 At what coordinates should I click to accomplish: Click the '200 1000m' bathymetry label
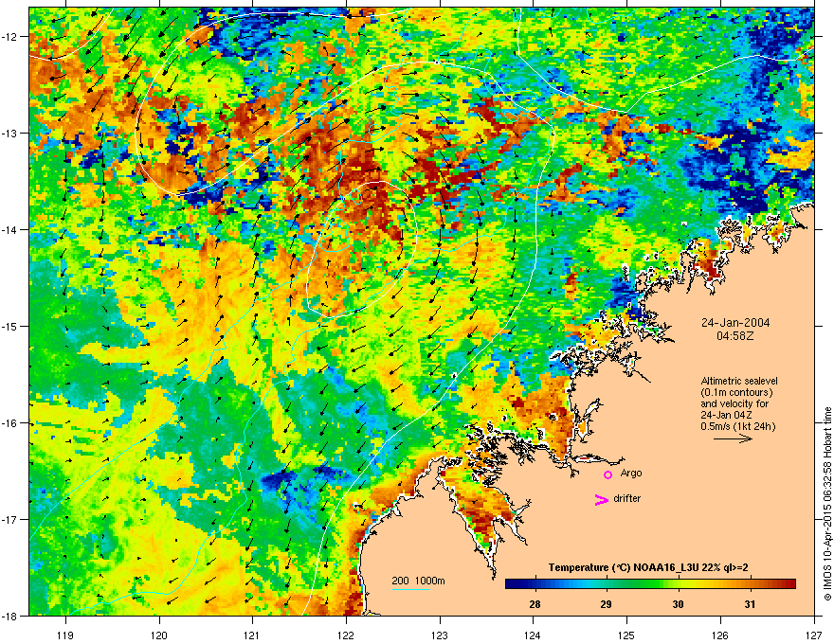(x=418, y=581)
